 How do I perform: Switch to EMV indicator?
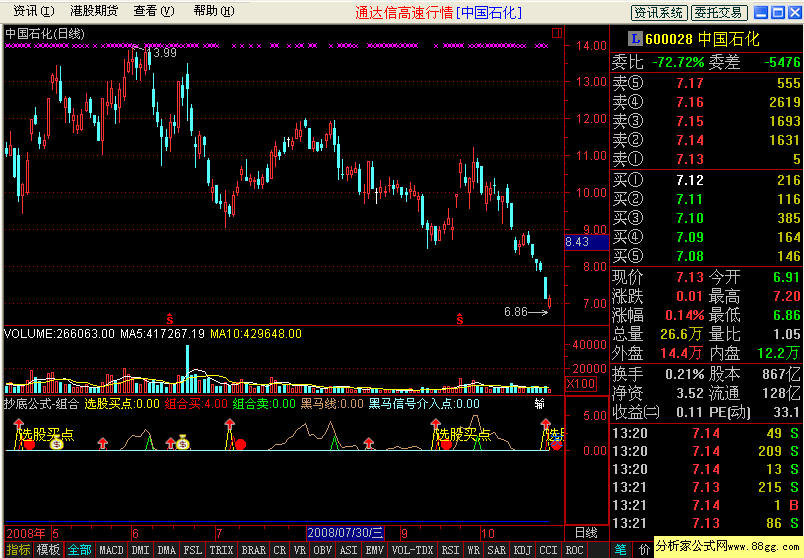pos(375,550)
